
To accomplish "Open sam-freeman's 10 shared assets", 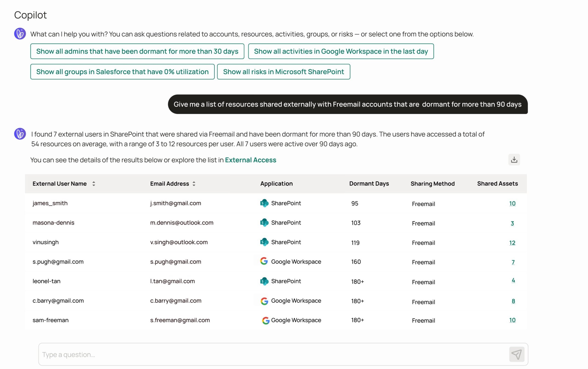I will pyautogui.click(x=512, y=320).
